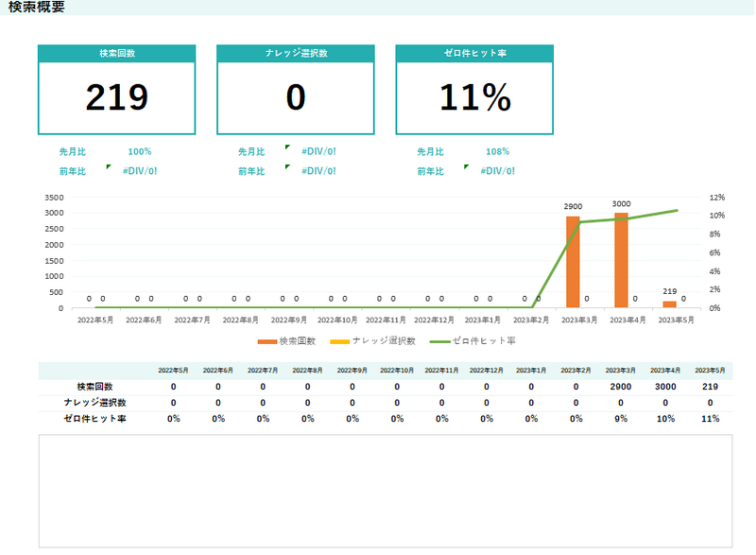This screenshot has width=756, height=555.
Task: Select the 2023年4月 table column header
Action: [664, 371]
